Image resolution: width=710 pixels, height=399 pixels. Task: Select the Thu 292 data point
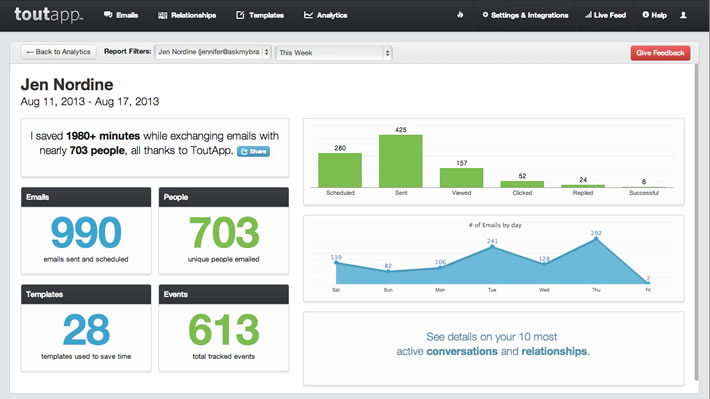[x=596, y=238]
